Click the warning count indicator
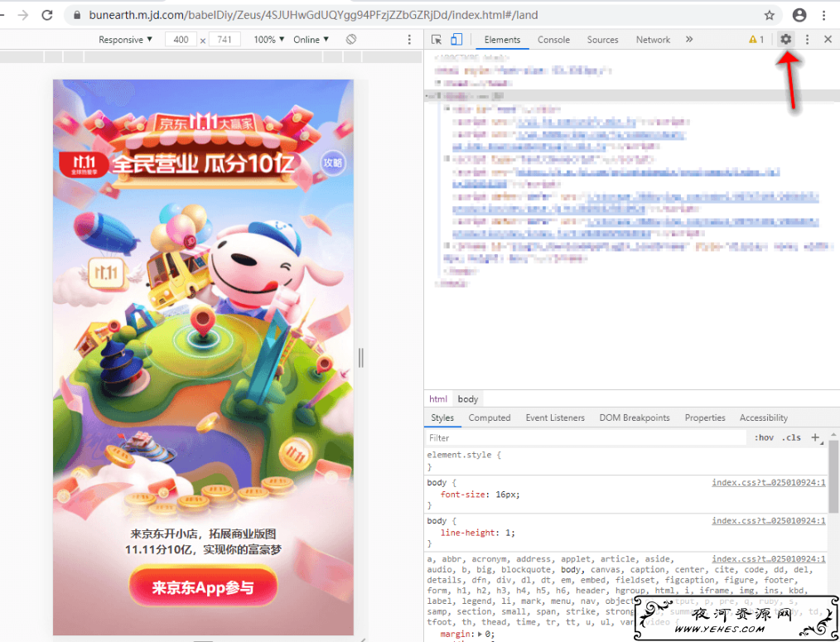 (x=756, y=39)
